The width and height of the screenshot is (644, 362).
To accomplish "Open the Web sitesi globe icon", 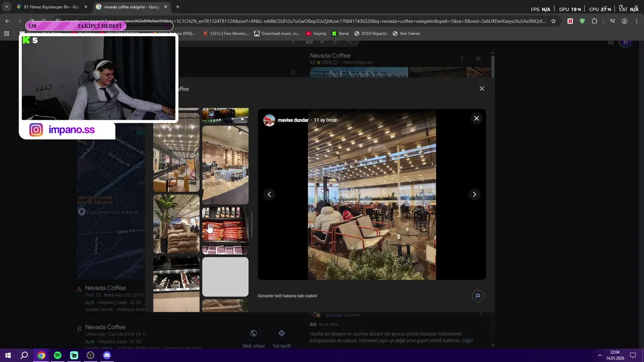I will (x=253, y=333).
